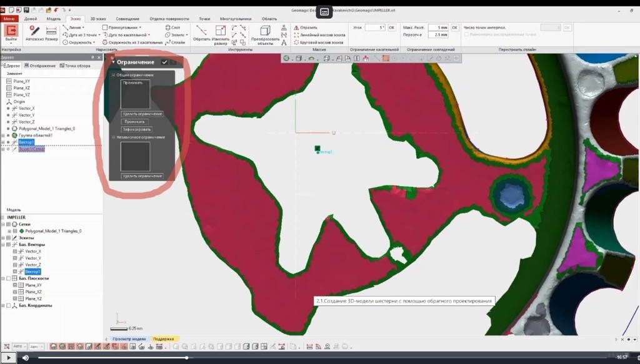
Task: Enable the Баз. Координаты checkbox
Action: point(9,305)
